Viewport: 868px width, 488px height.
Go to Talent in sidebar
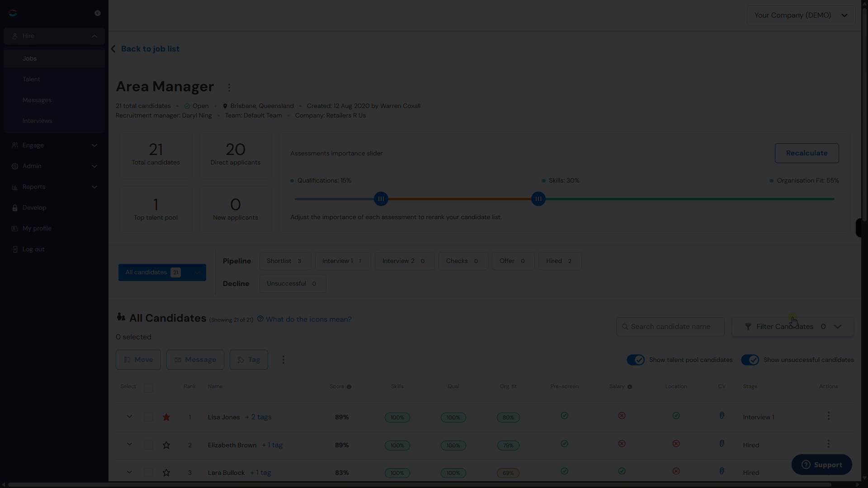(54, 80)
